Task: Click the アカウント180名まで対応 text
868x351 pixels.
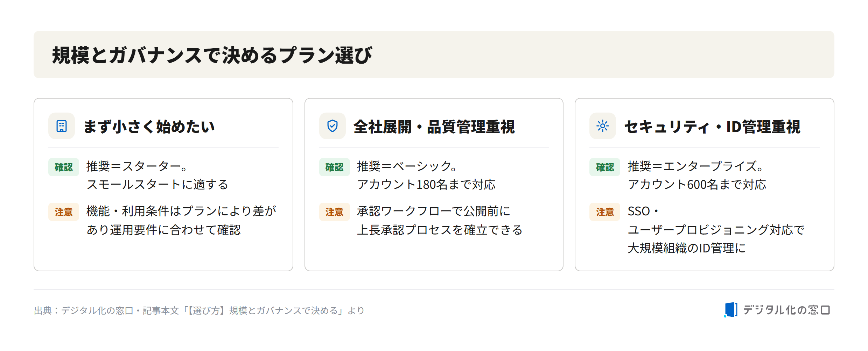Action: [x=426, y=185]
